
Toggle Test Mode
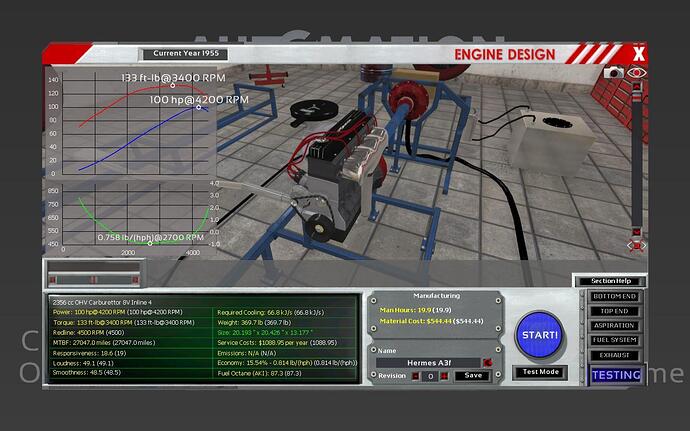pos(539,372)
